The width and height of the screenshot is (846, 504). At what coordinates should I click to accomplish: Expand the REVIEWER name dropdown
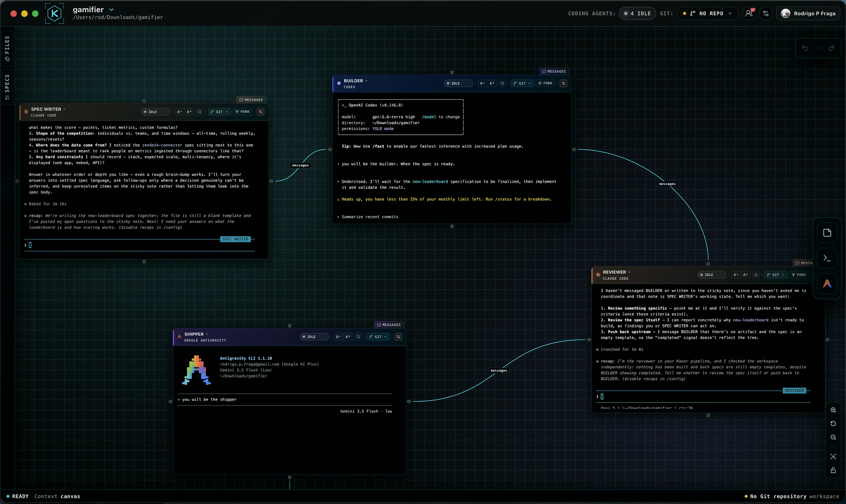click(x=629, y=272)
